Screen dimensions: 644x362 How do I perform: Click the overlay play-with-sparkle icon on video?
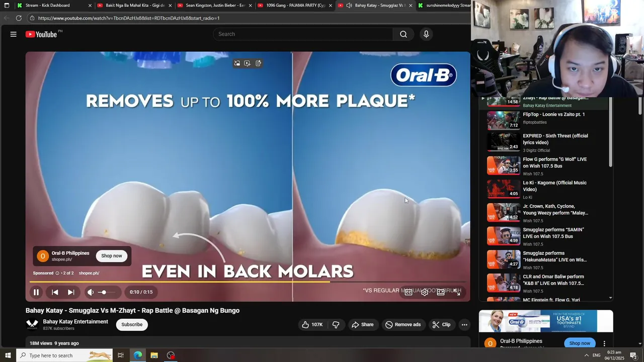(x=248, y=63)
